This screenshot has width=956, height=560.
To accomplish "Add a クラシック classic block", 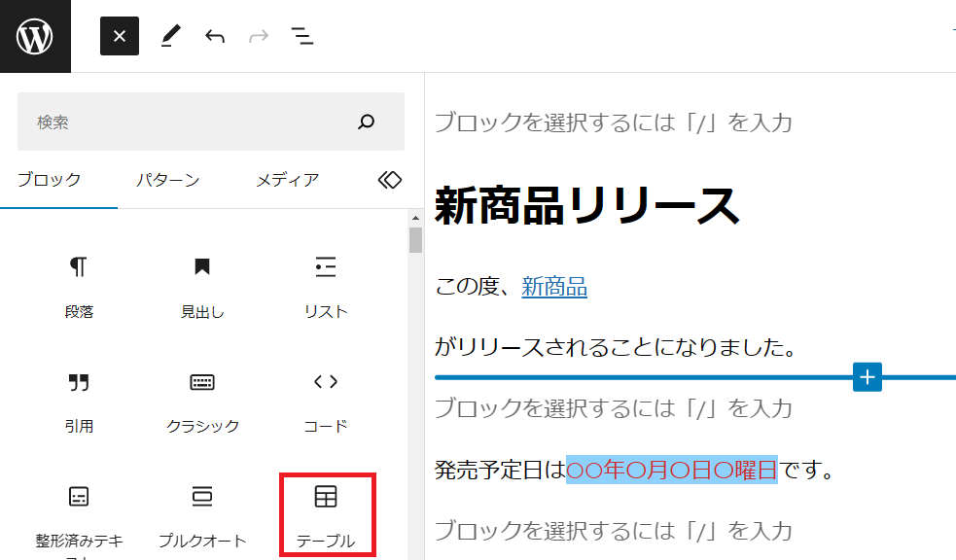I will 202,399.
